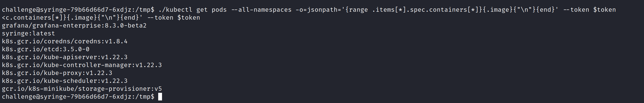This screenshot has width=644, height=103.
Task: Click the --token flag on the wrapped line
Action: pyautogui.click(x=160, y=18)
